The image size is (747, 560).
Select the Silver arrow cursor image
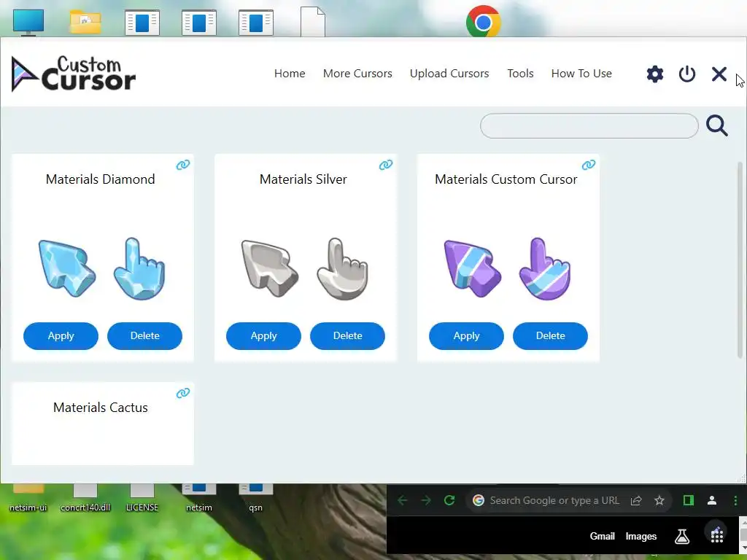click(x=270, y=268)
